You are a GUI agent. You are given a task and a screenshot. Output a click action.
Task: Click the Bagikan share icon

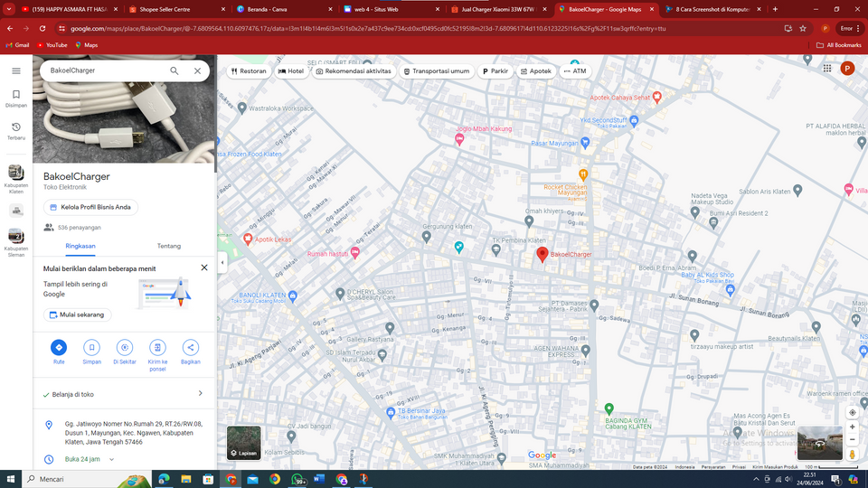(x=191, y=347)
